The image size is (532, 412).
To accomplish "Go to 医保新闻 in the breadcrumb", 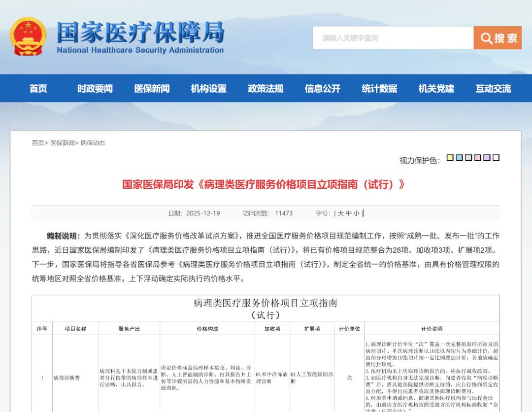I will click(x=63, y=143).
